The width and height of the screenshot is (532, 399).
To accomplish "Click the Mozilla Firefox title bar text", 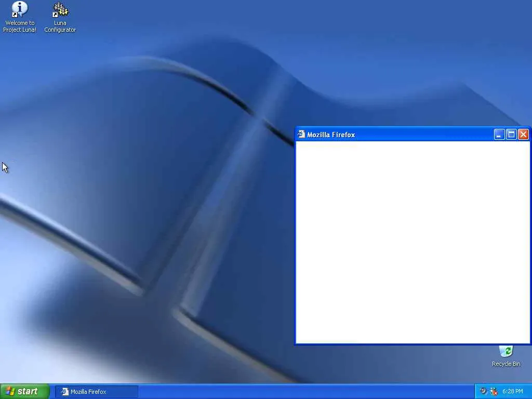I will click(x=331, y=135).
